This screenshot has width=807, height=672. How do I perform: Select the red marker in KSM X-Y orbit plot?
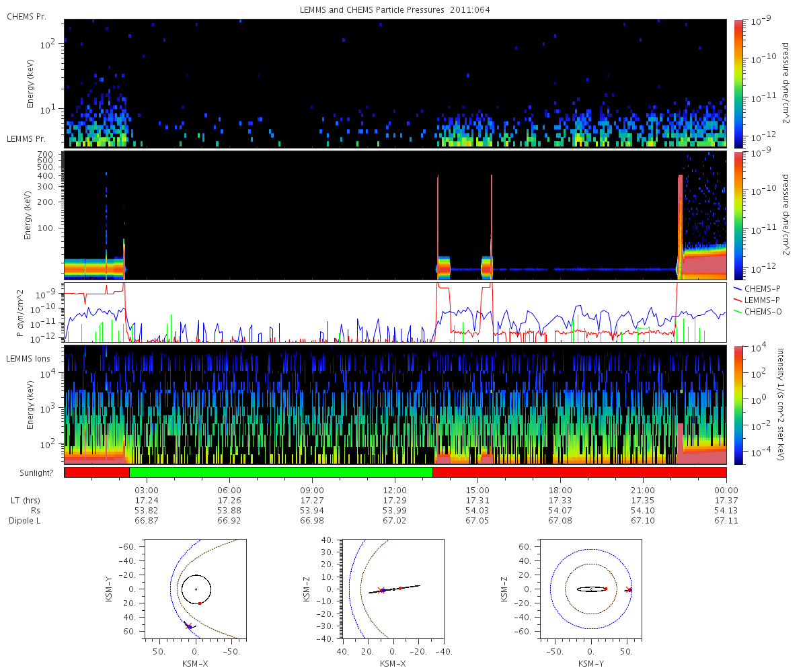click(200, 603)
